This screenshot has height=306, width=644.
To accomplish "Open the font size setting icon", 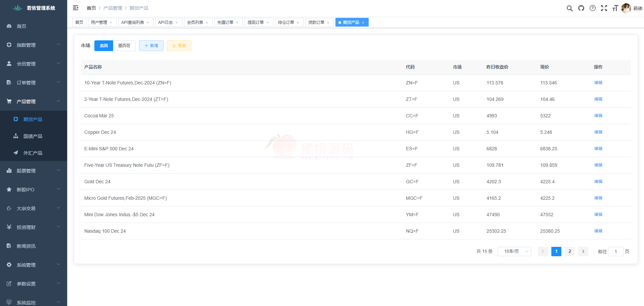I will (x=615, y=8).
